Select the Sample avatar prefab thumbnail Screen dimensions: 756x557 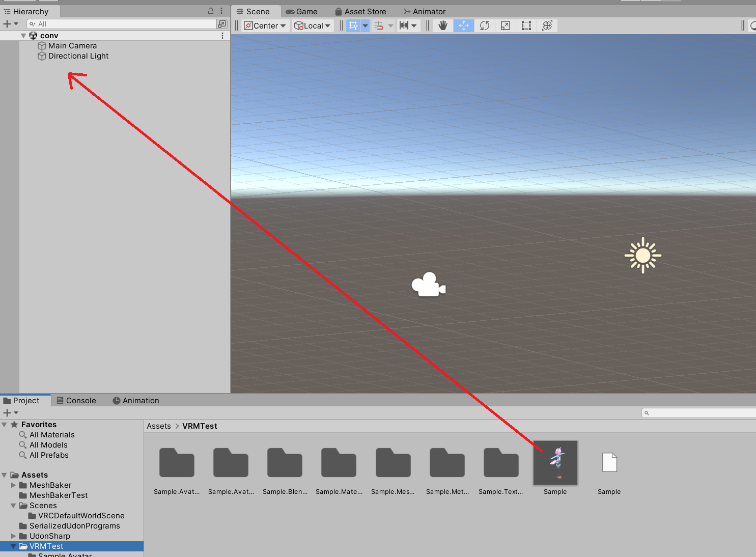pyautogui.click(x=555, y=463)
